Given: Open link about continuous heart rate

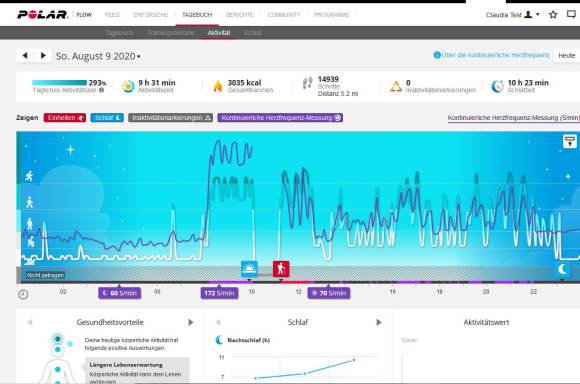Looking at the screenshot, I should 491,55.
